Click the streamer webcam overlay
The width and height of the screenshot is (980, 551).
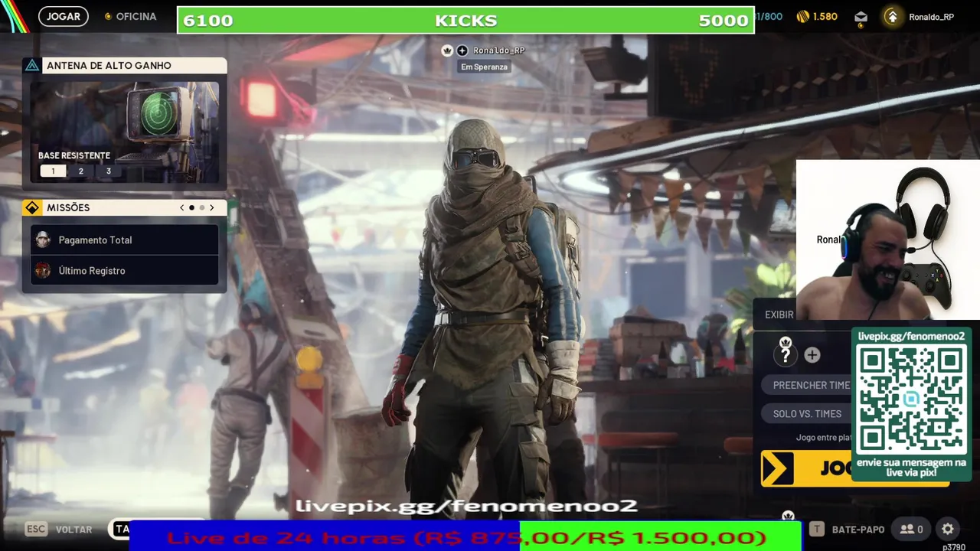[888, 240]
